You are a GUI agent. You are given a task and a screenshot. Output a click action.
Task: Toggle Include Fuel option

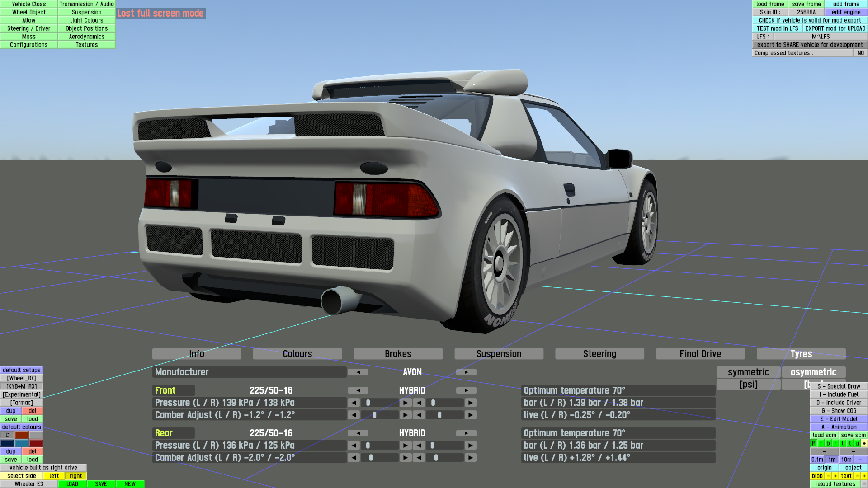pyautogui.click(x=839, y=394)
